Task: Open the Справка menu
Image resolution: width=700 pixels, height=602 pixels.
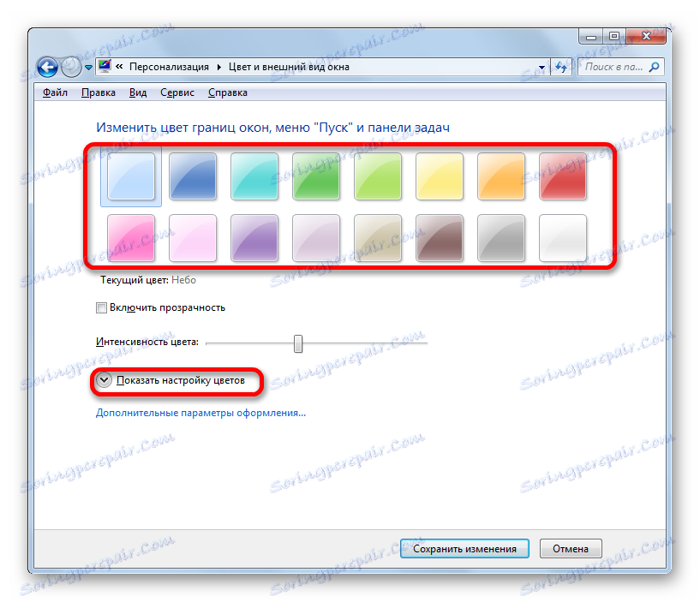Action: tap(228, 92)
